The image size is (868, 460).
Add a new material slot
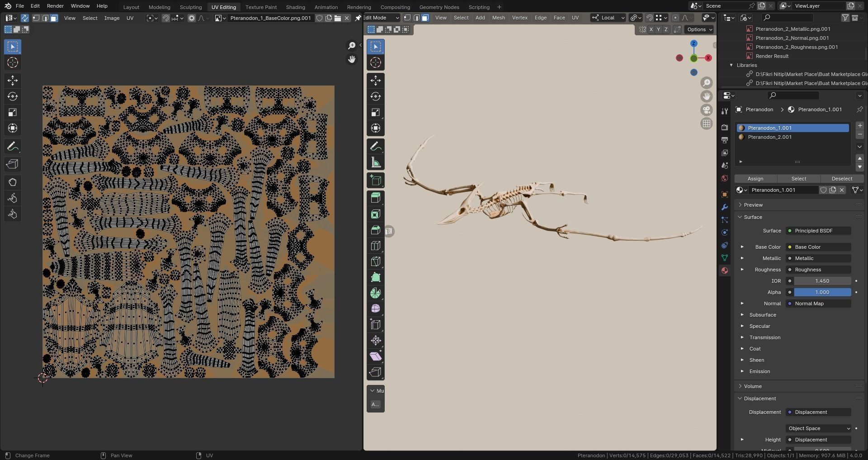click(x=860, y=126)
